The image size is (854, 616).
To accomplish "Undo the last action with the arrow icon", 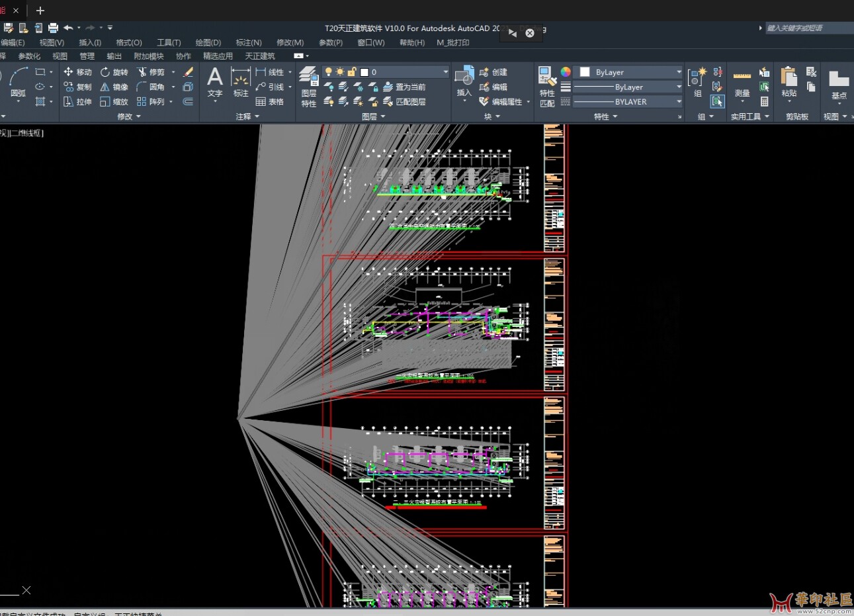I will pos(68,28).
